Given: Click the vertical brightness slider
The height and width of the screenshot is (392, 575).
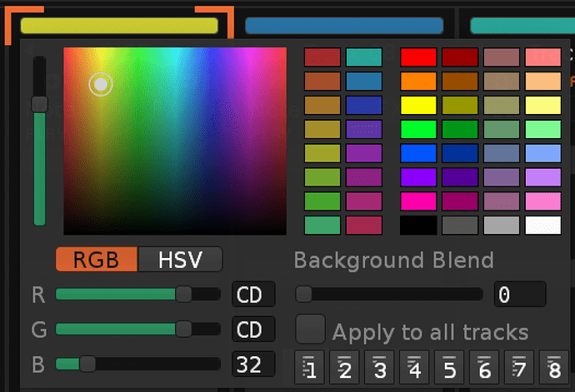Looking at the screenshot, I should tap(39, 133).
